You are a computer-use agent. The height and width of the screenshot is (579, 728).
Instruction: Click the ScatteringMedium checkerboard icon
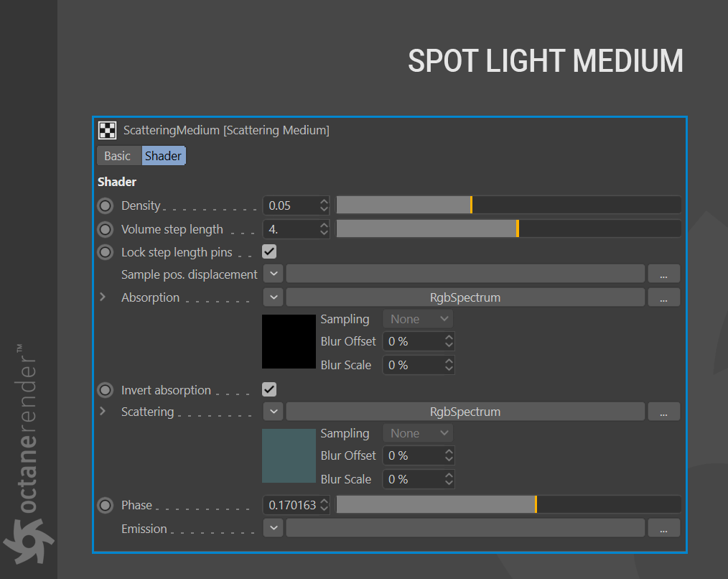tap(107, 130)
